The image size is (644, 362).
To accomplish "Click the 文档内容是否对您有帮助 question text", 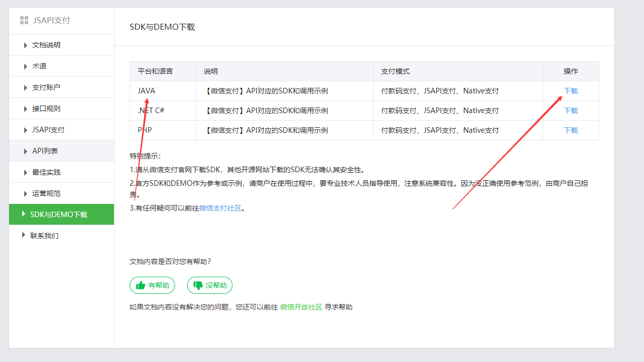I will 170,262.
